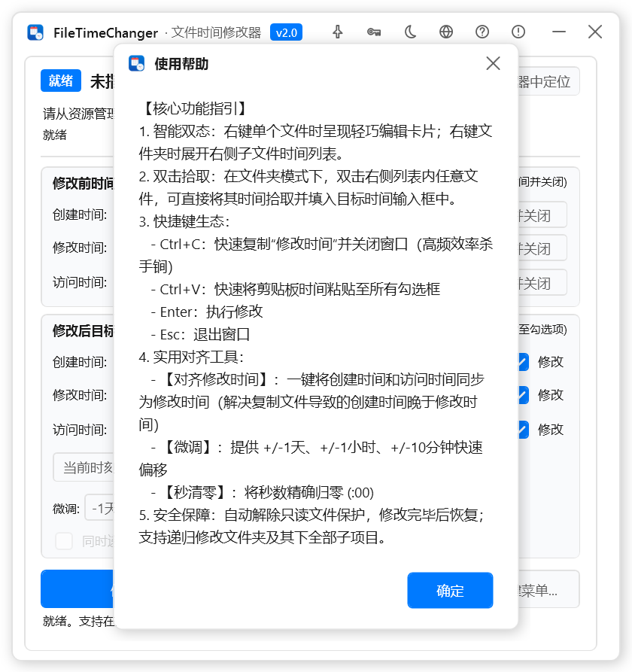Click the 【对齐修改时间】 description line
Viewport: 632px width, 672px height.
pos(311,402)
